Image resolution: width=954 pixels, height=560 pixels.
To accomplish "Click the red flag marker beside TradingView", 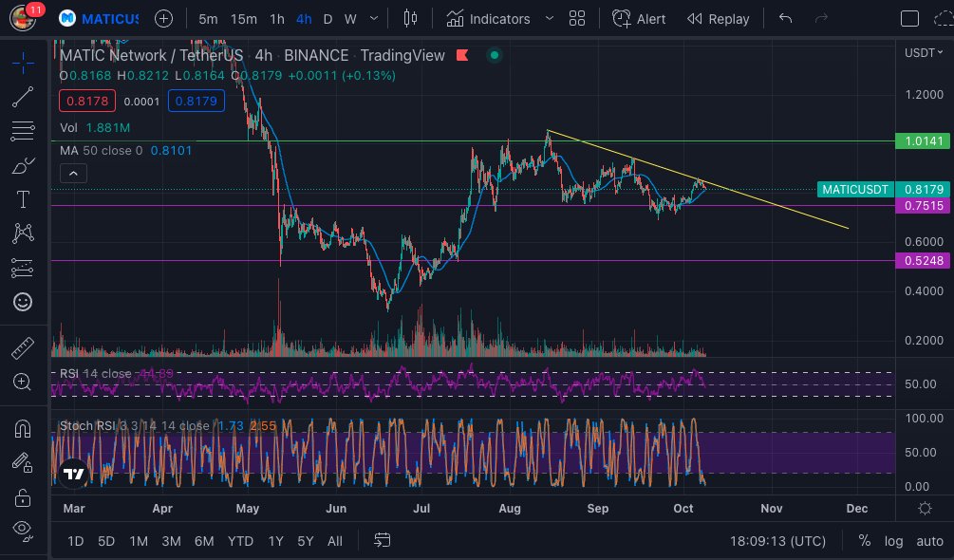I will (x=462, y=55).
